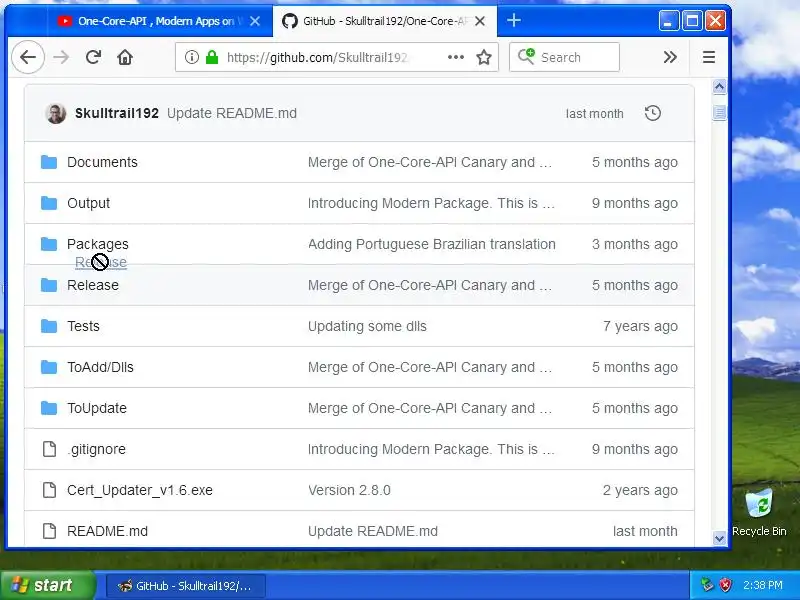Click the Release folder icon

[x=49, y=285]
